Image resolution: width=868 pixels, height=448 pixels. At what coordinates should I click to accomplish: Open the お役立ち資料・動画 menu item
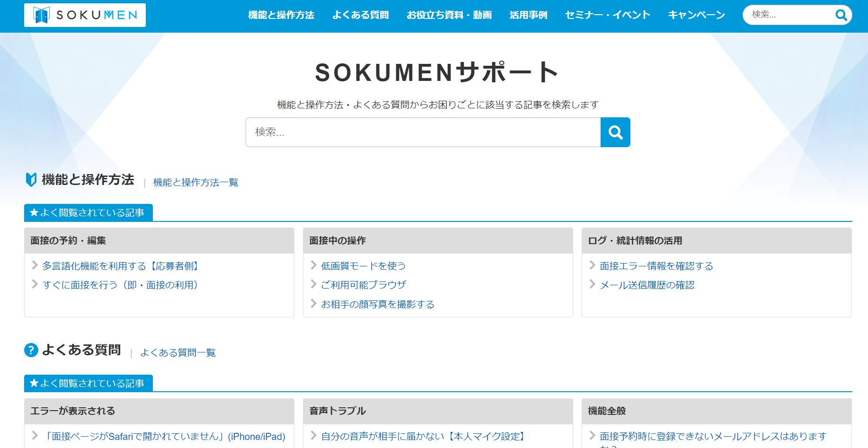[449, 15]
